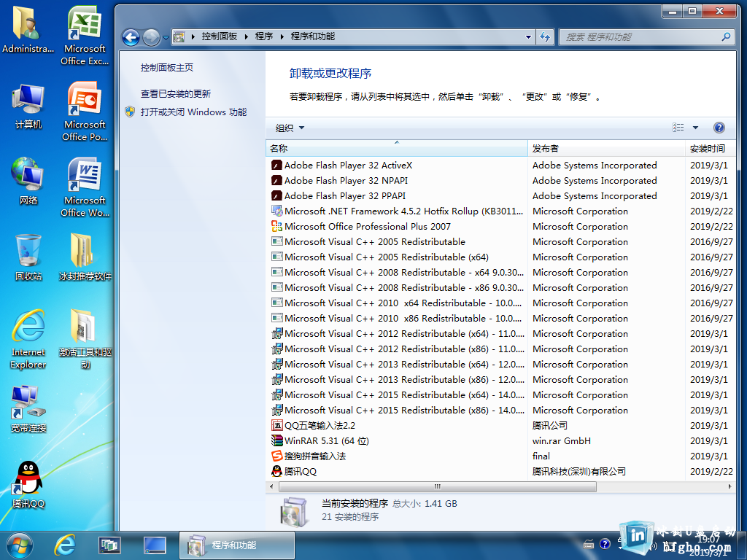
Task: Select Visual C++ 2008 Redistributable x86 row
Action: (500, 287)
